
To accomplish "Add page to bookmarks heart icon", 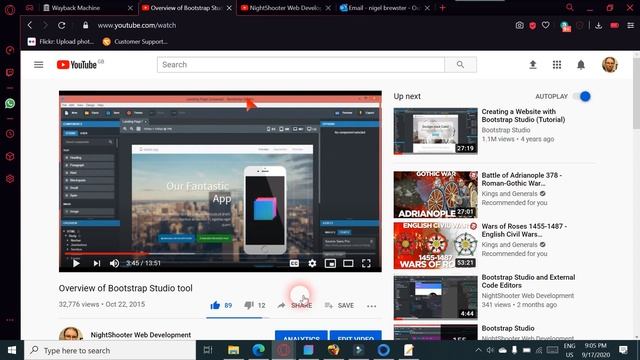I will click(546, 25).
